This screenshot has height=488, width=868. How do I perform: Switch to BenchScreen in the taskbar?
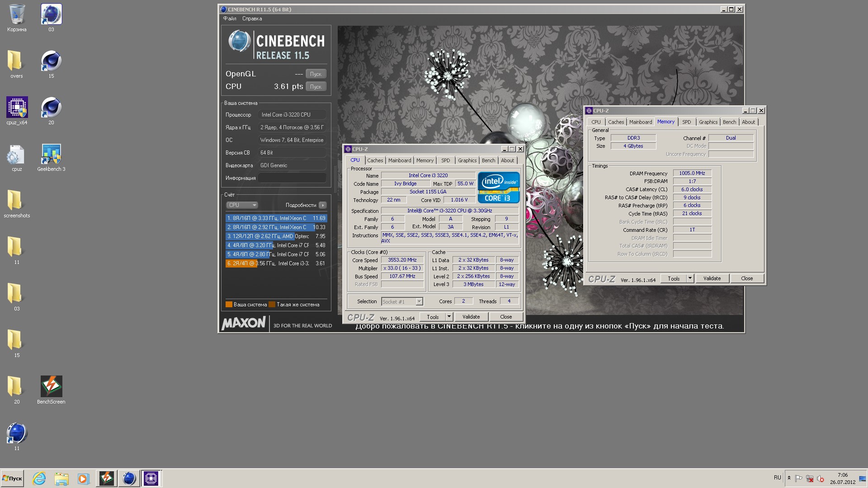click(107, 479)
